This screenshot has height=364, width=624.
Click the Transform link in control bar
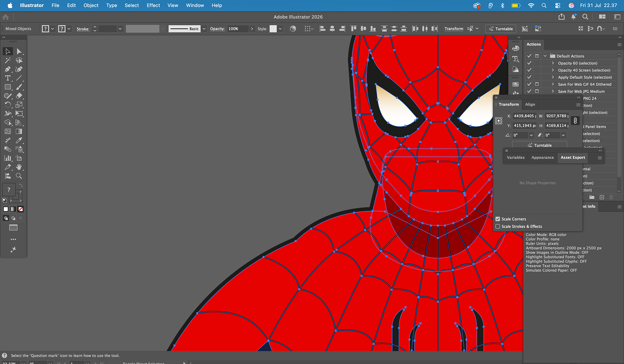454,29
